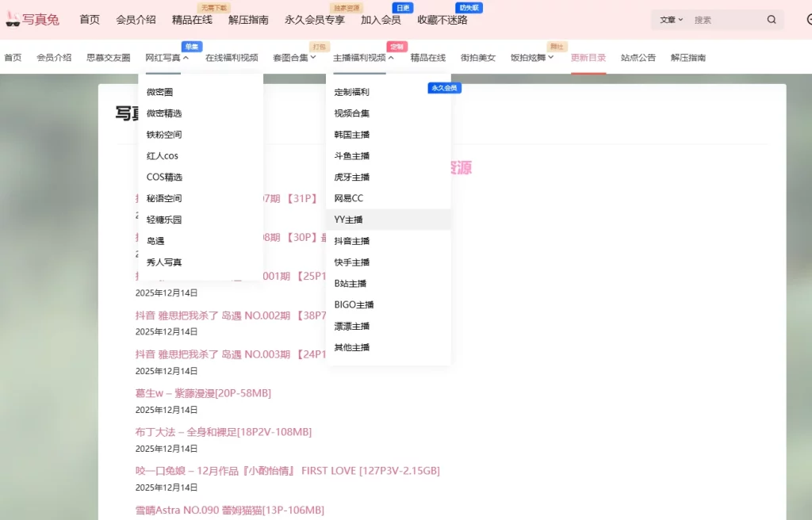Click the 无需下载 badge above 精品在线

(x=213, y=8)
